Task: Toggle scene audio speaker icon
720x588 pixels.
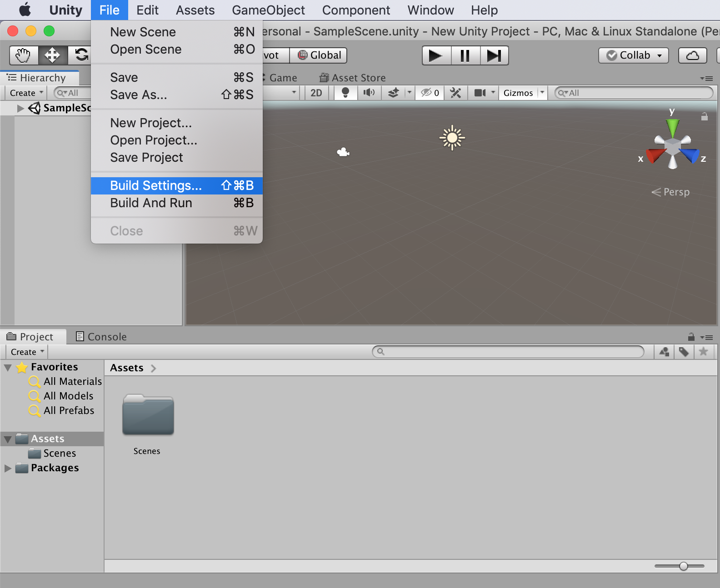Action: click(369, 93)
